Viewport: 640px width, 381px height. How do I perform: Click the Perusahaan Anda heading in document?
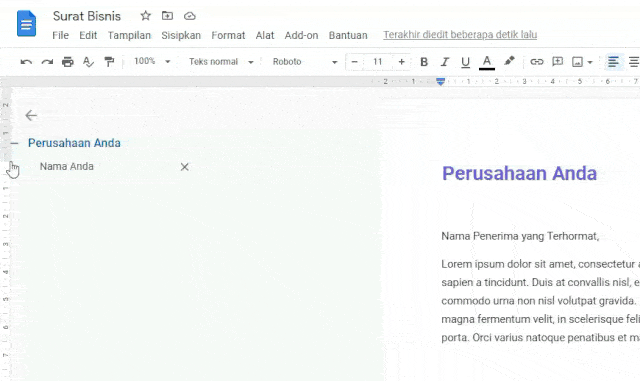point(519,174)
